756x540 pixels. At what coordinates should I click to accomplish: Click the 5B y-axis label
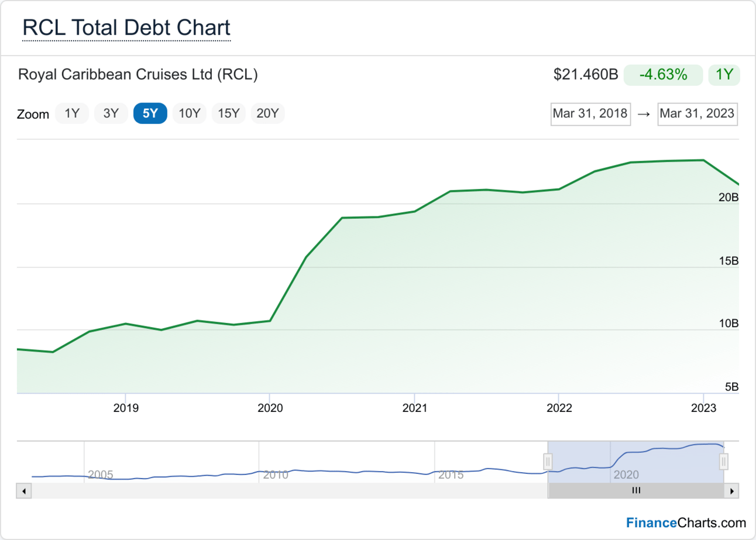(x=732, y=387)
